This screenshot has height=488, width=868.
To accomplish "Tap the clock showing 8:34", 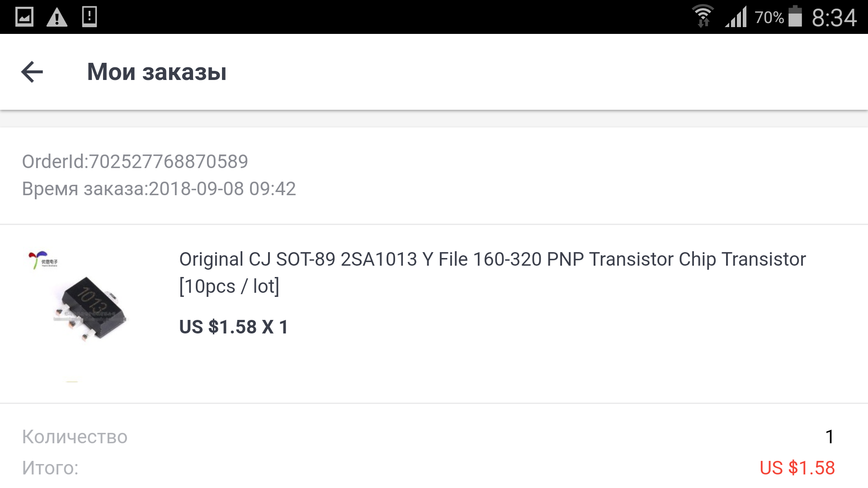I will [x=834, y=18].
